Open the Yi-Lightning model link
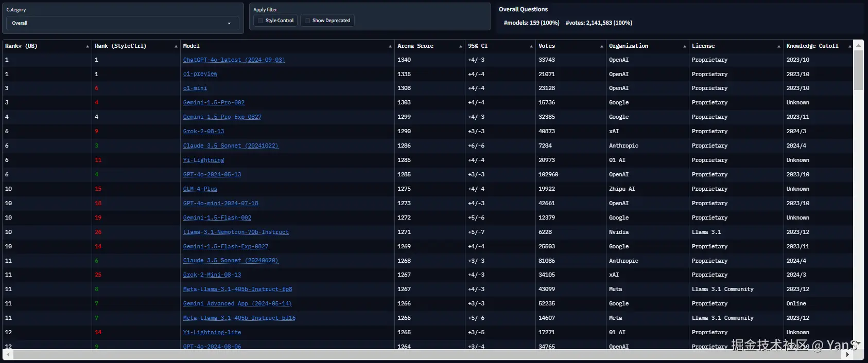The height and width of the screenshot is (363, 868). [203, 160]
